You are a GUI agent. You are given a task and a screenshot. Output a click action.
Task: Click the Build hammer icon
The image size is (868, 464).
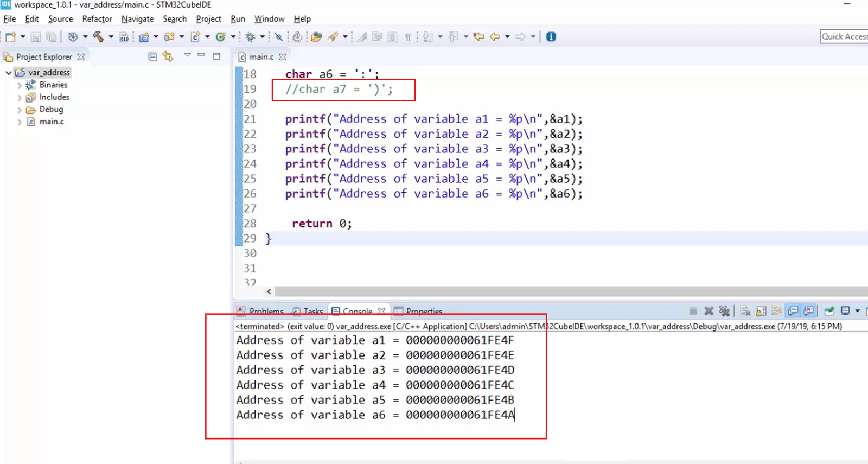tap(98, 37)
